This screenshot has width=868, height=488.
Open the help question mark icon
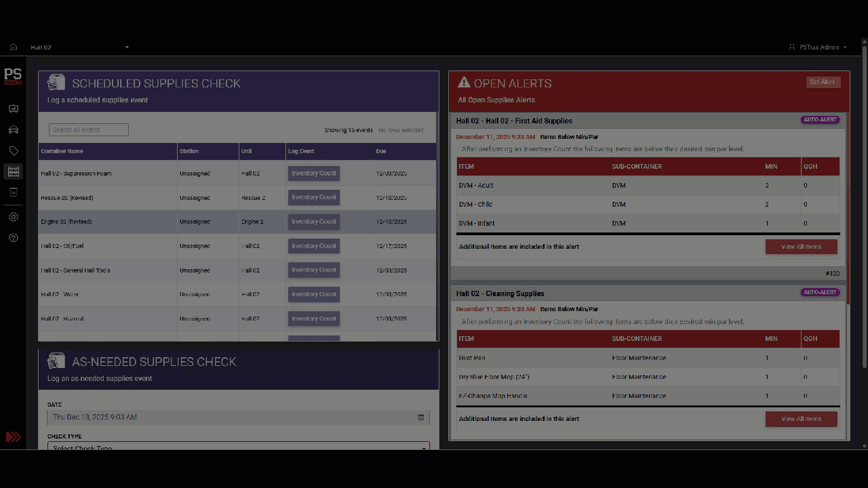13,238
